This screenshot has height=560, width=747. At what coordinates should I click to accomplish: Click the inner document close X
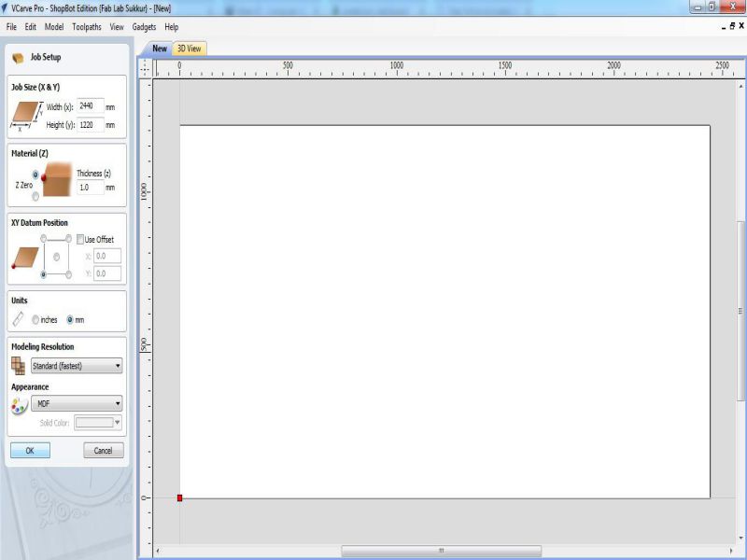tap(741, 26)
